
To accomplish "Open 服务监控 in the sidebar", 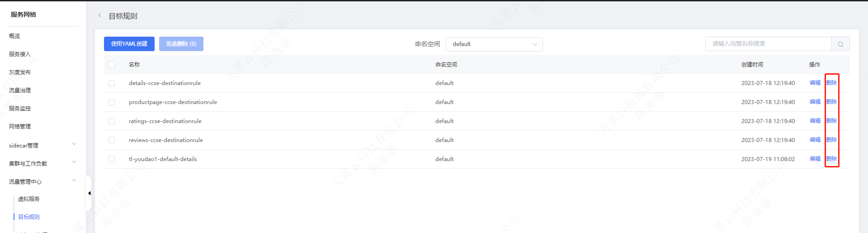I will [20, 108].
